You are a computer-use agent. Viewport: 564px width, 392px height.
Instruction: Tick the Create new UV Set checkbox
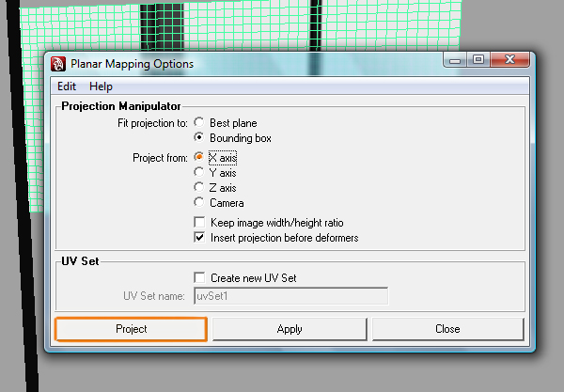[199, 277]
